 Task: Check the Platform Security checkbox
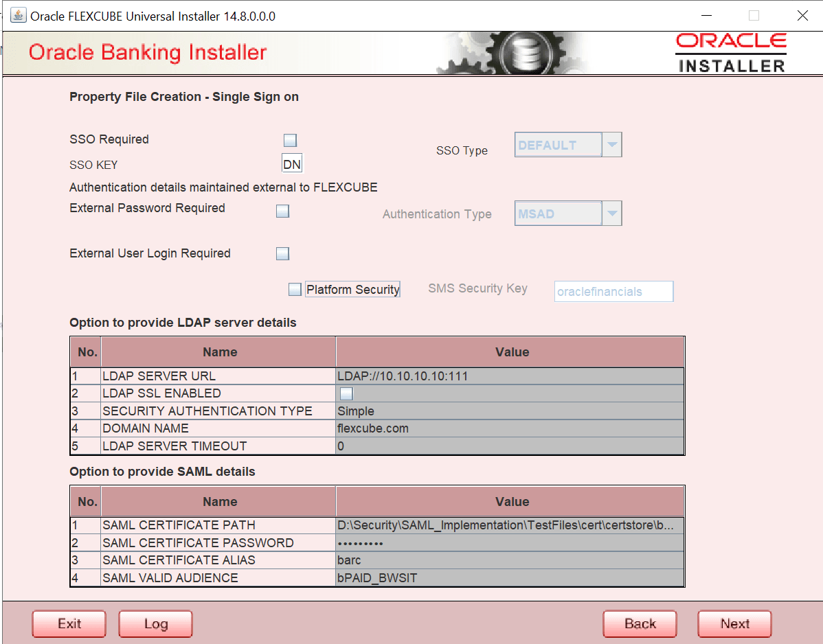coord(295,289)
